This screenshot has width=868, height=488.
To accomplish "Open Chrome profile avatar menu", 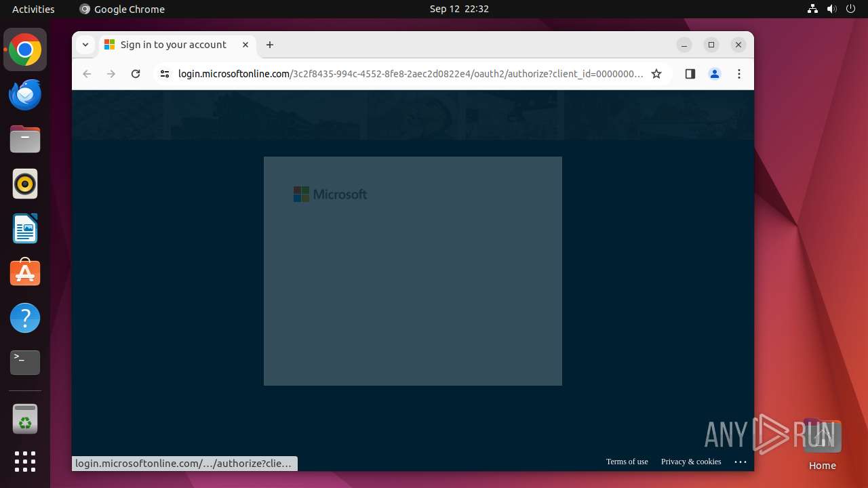I will click(x=715, y=74).
